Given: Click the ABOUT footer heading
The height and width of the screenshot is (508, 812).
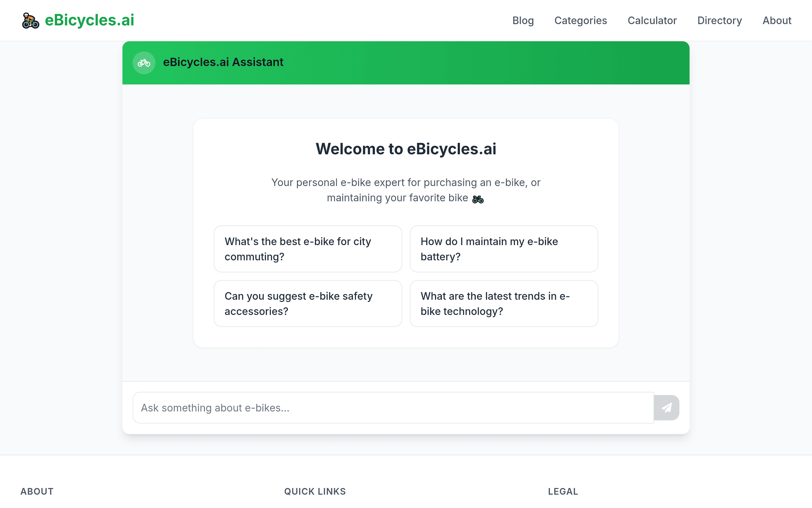Looking at the screenshot, I should 37,491.
